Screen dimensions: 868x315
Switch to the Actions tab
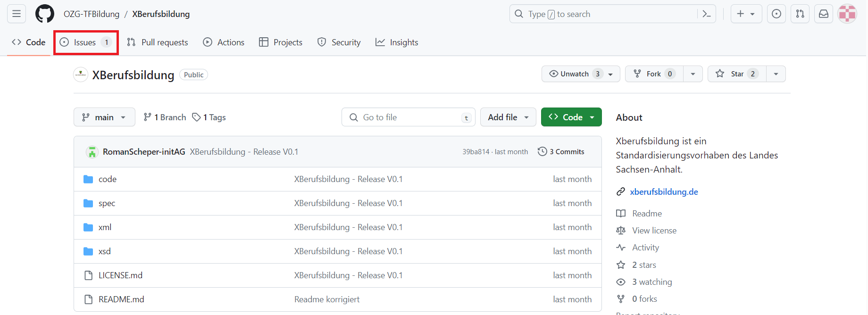(224, 42)
